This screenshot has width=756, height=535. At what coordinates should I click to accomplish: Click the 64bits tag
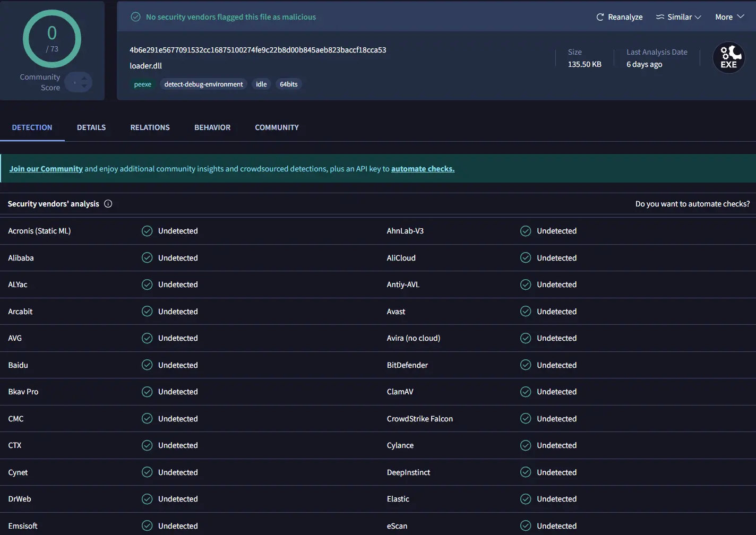pos(288,84)
